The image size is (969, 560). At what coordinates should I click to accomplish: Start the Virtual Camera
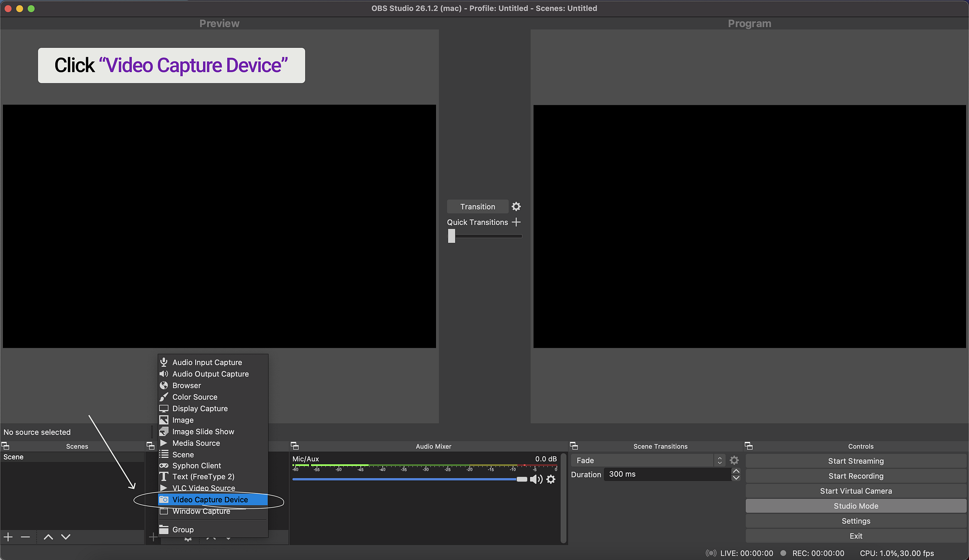tap(856, 491)
